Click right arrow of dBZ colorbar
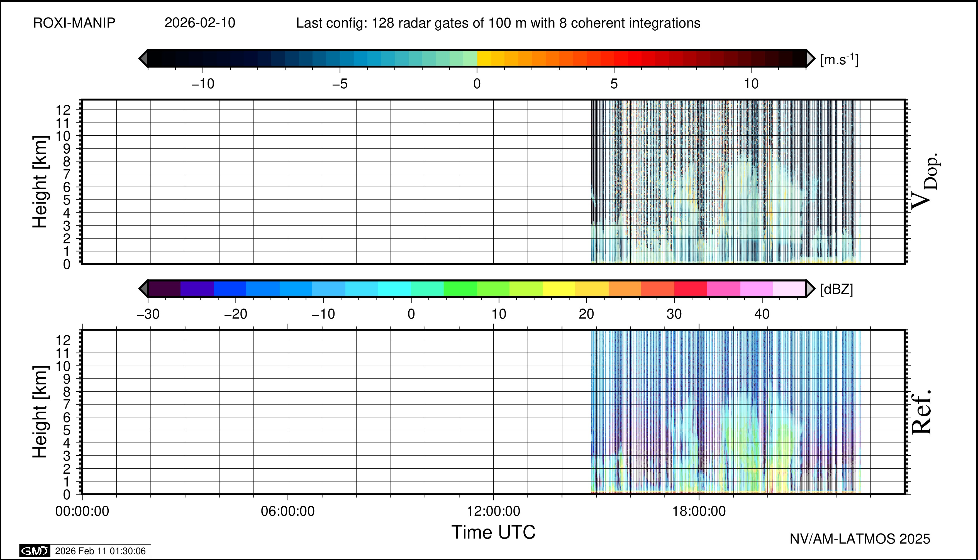Screen dimensions: 978x560 pos(810,288)
